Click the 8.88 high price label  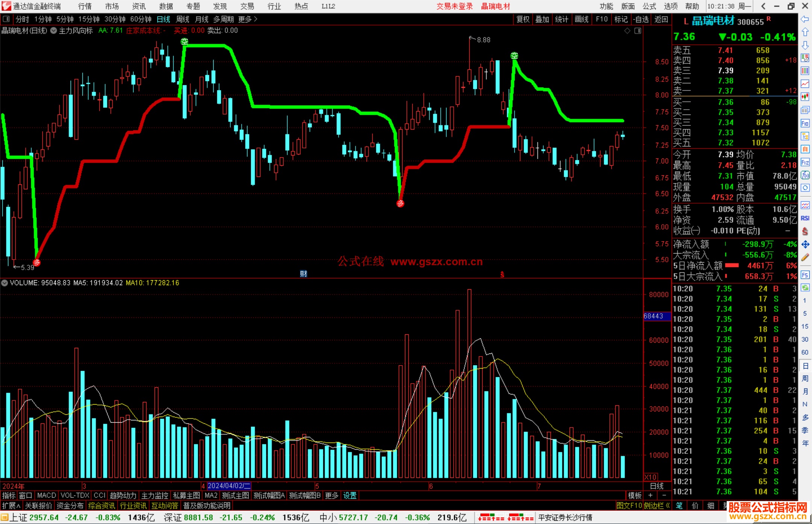tap(483, 40)
